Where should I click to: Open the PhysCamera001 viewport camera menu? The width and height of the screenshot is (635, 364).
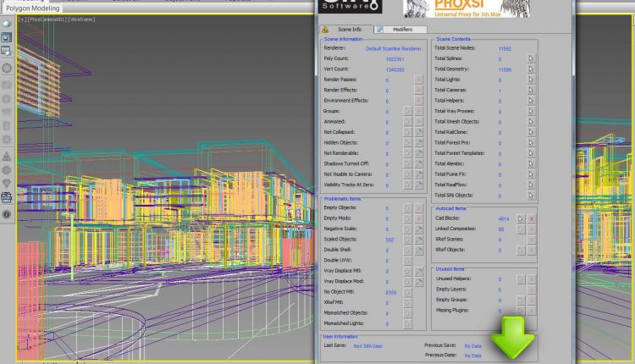tap(47, 19)
